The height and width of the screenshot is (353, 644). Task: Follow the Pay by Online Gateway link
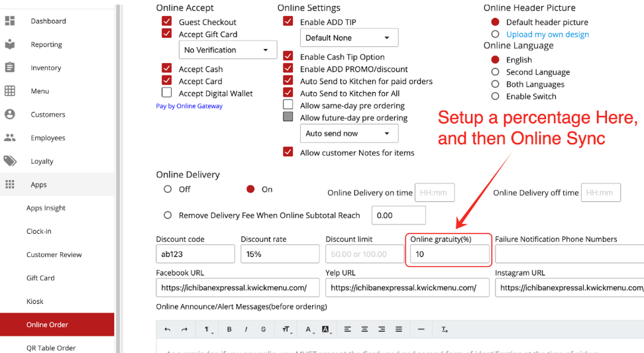189,106
